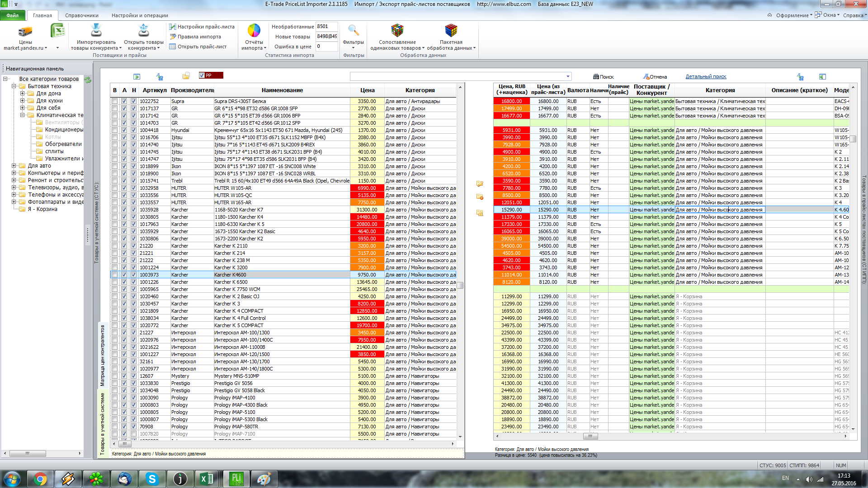This screenshot has height=488, width=868.
Task: Click the export icon at right table corner
Action: point(822,77)
